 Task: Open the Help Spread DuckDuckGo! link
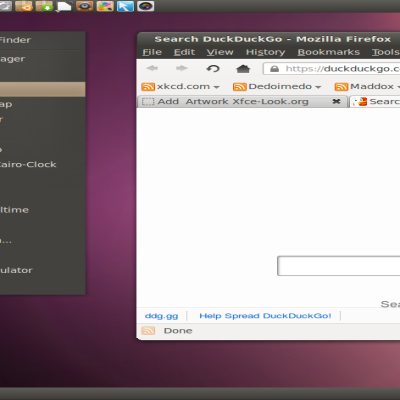tap(265, 316)
